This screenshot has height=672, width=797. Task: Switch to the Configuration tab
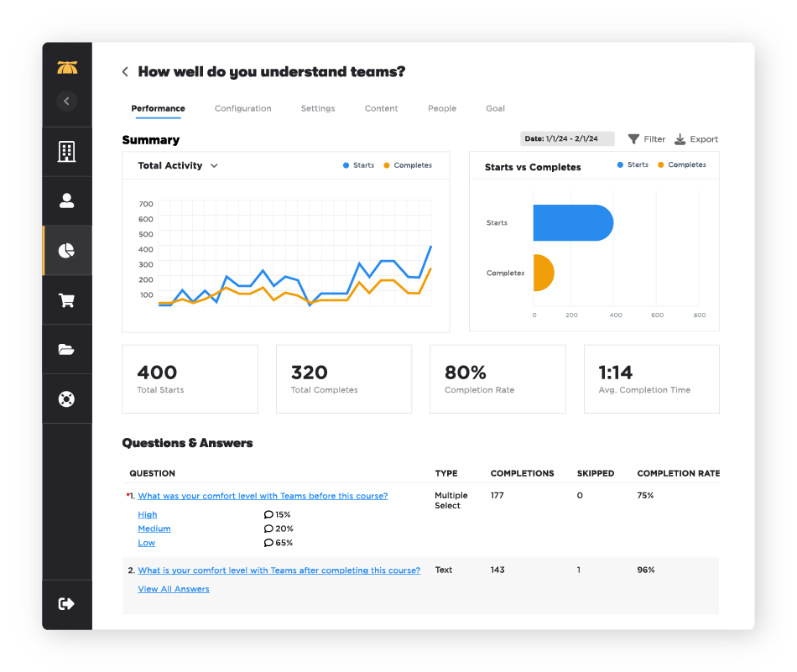click(x=242, y=108)
